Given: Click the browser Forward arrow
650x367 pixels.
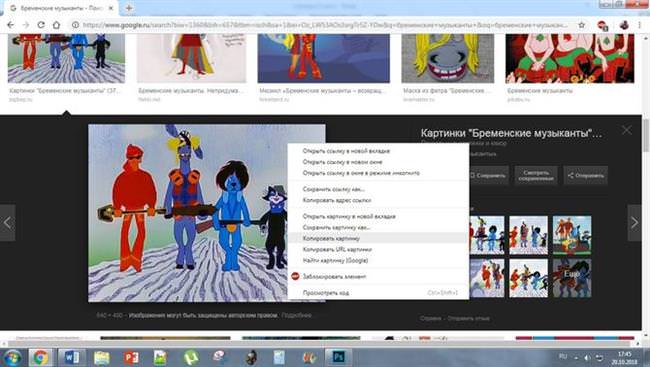Looking at the screenshot, I should point(26,25).
